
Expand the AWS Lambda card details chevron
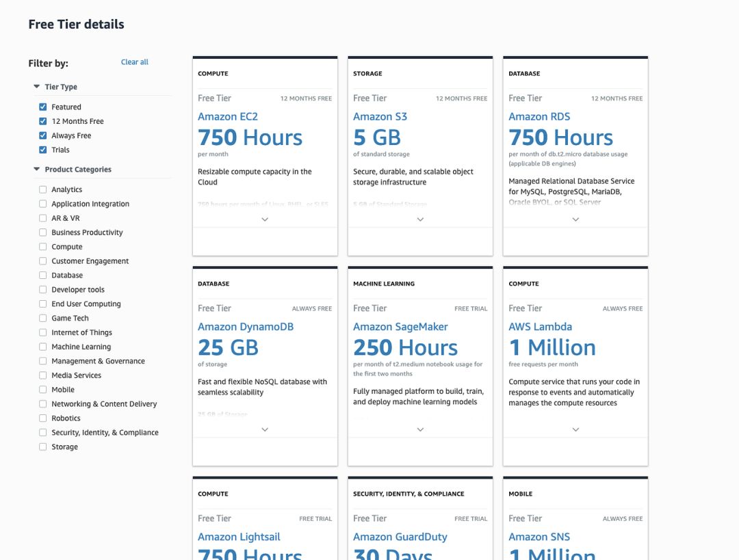pos(575,429)
